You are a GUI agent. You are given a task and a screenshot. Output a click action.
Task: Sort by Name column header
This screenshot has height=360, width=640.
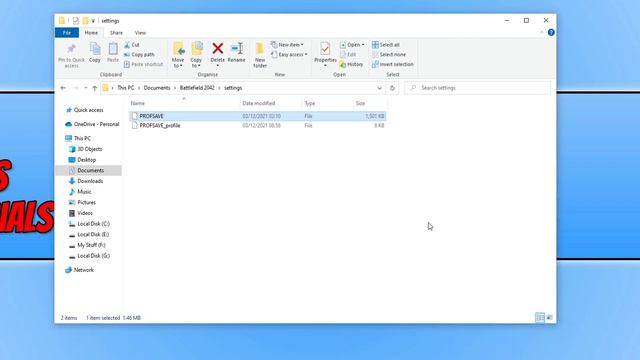pos(138,104)
